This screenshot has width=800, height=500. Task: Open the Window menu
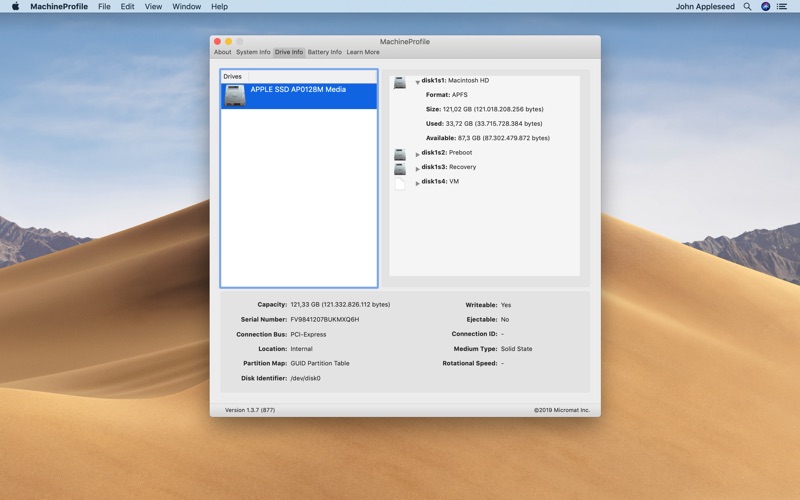[x=186, y=7]
